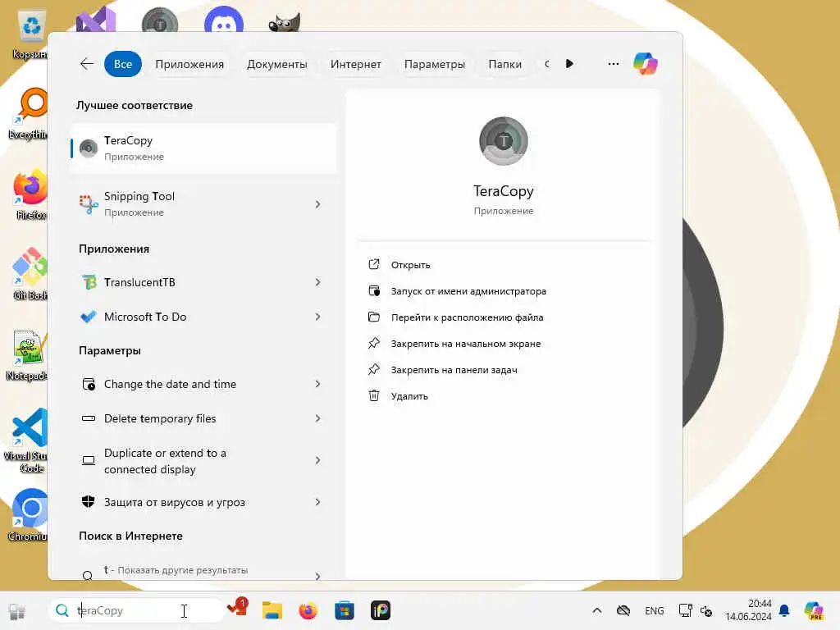Switch to the Документы filter tab
The image size is (840, 630).
(x=277, y=64)
